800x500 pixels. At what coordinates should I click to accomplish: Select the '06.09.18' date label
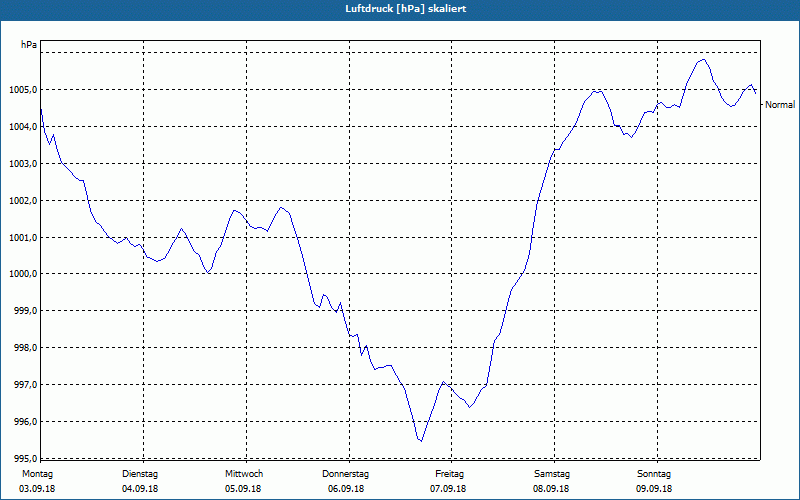click(x=346, y=489)
